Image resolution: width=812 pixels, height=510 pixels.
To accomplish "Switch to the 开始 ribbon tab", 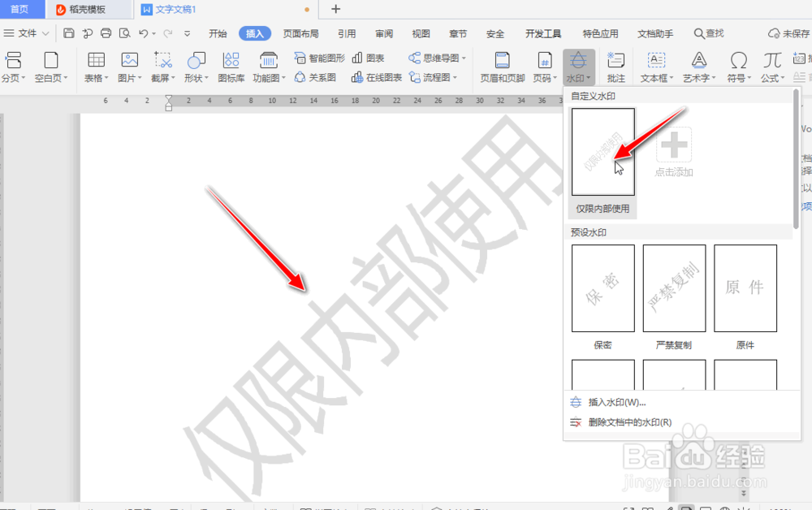I will coord(218,33).
